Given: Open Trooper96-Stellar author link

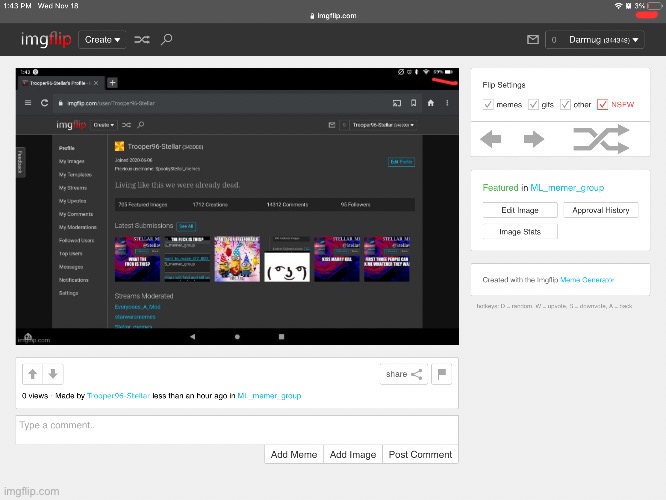Looking at the screenshot, I should [x=119, y=395].
